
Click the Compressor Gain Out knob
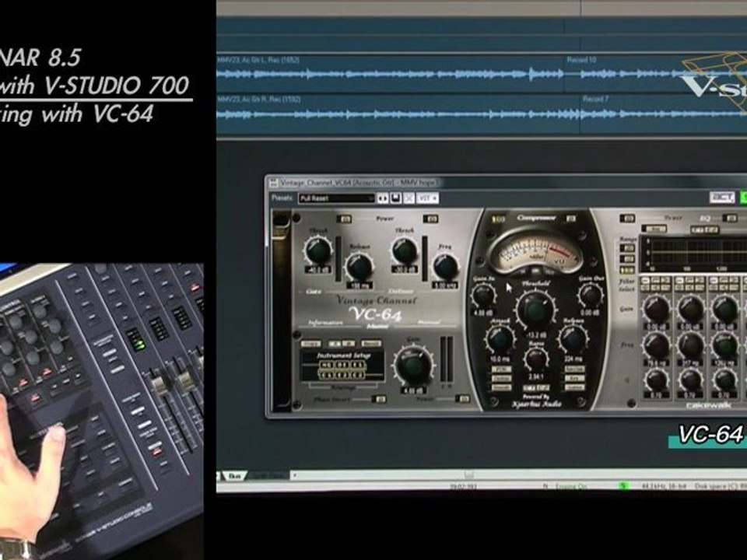pyautogui.click(x=591, y=296)
